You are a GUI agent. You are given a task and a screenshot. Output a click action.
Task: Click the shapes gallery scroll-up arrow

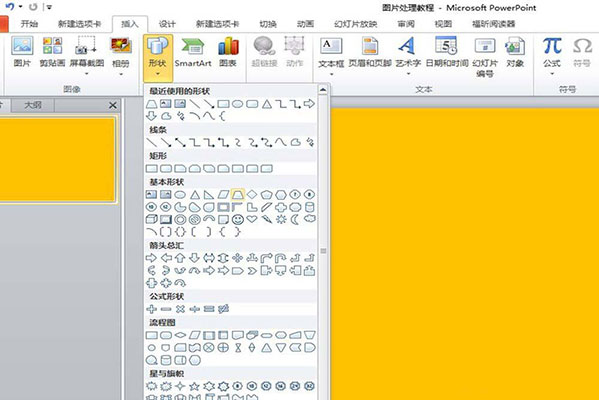[x=323, y=90]
